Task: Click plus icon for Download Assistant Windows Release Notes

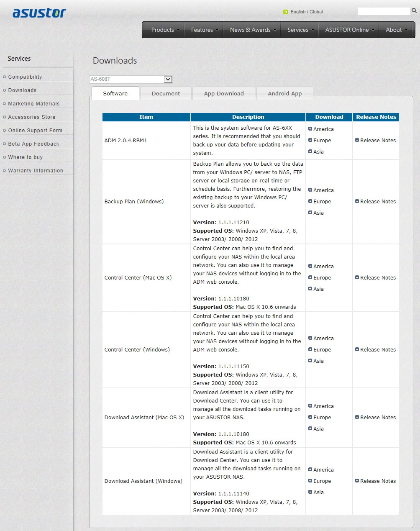Action: 357,481
